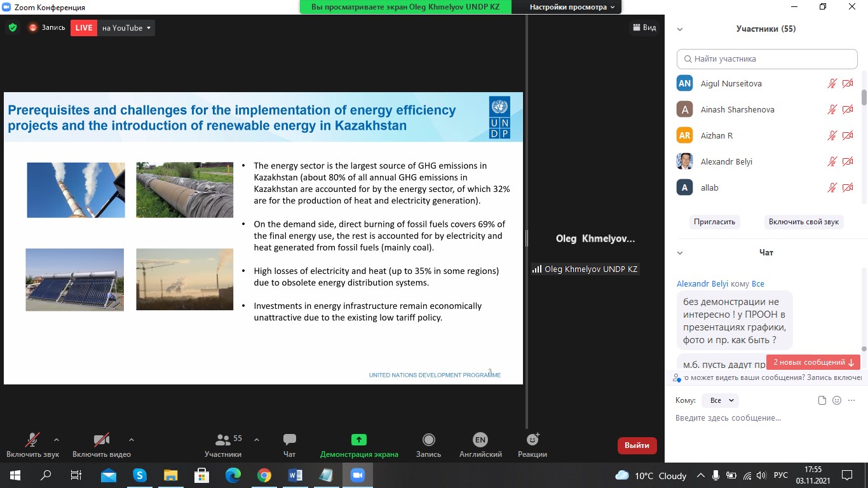Screen dimensions: 868x488
Task: Select participant Aizhan R
Action: pos(717,135)
